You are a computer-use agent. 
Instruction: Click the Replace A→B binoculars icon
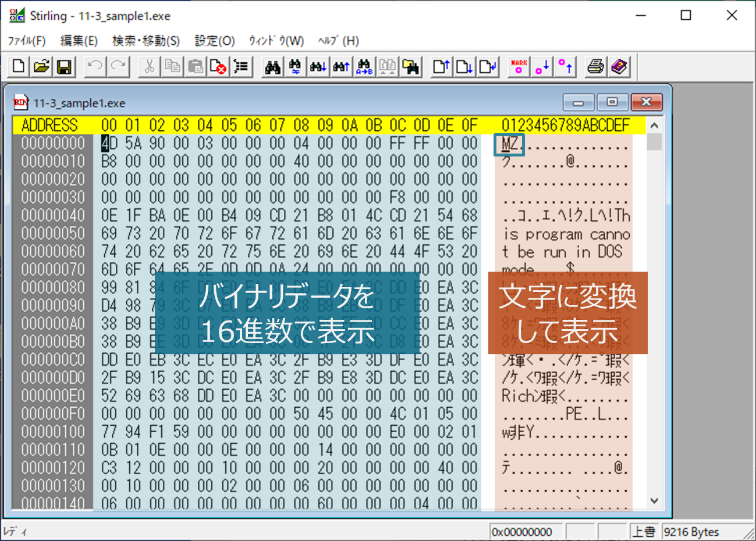(x=364, y=67)
